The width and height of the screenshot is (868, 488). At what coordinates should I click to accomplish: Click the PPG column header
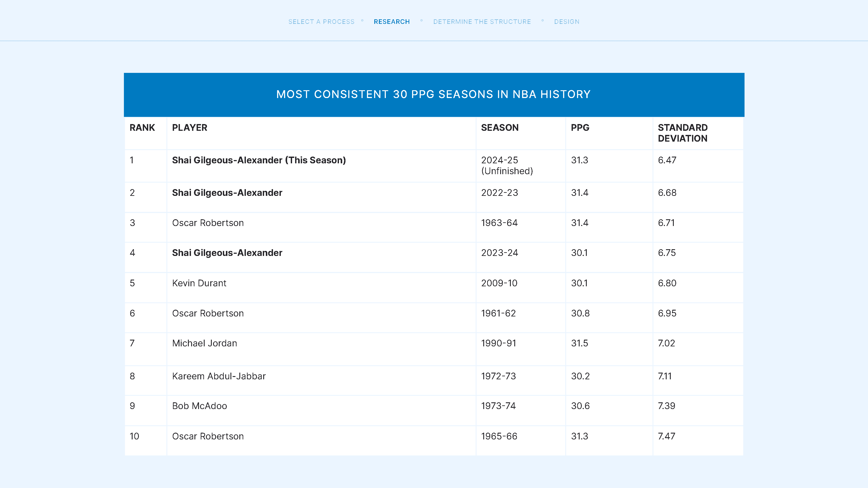tap(580, 128)
